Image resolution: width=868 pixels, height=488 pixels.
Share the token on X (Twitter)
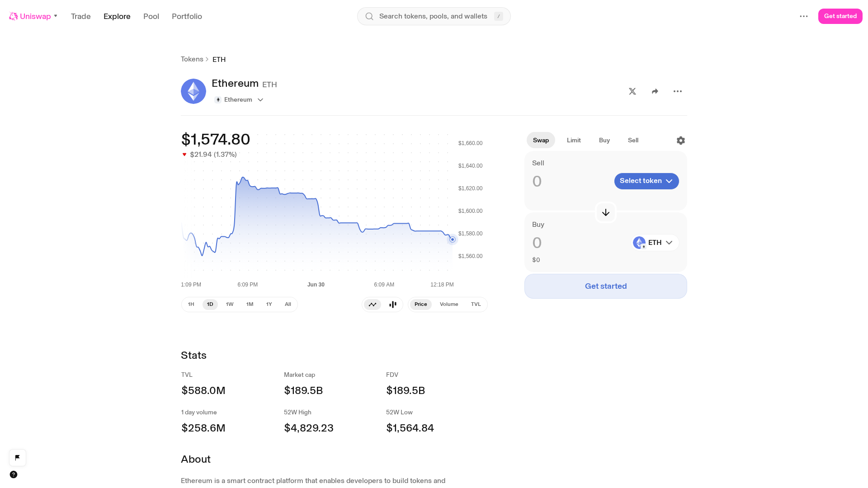[x=632, y=91]
